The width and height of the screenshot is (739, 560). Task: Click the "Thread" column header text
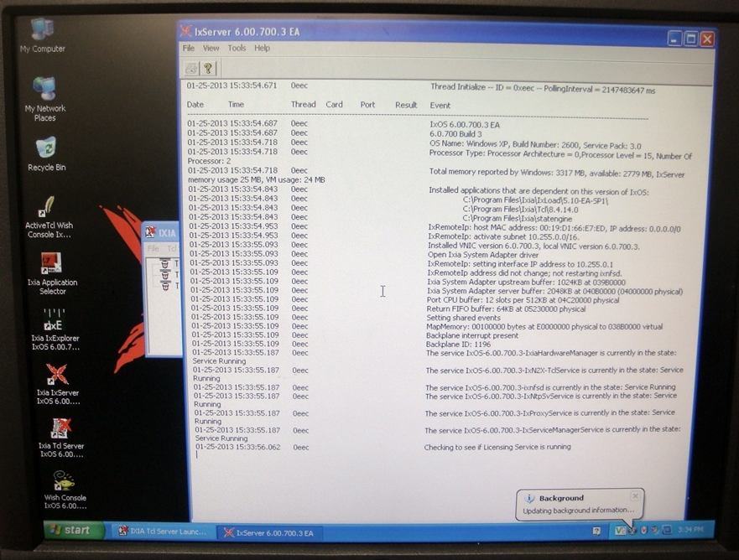click(303, 105)
